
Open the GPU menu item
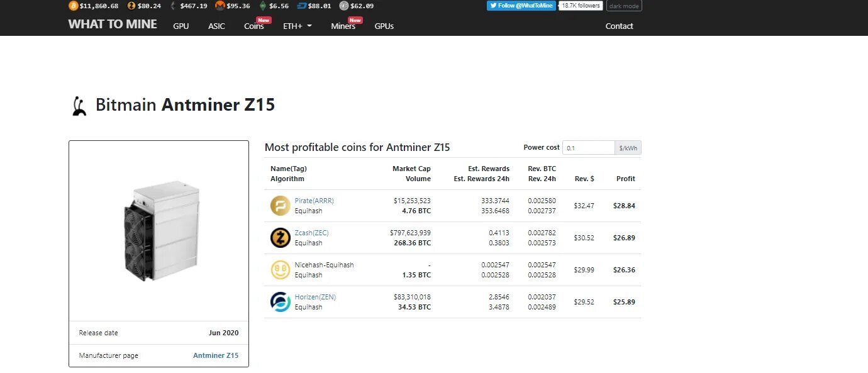click(181, 26)
